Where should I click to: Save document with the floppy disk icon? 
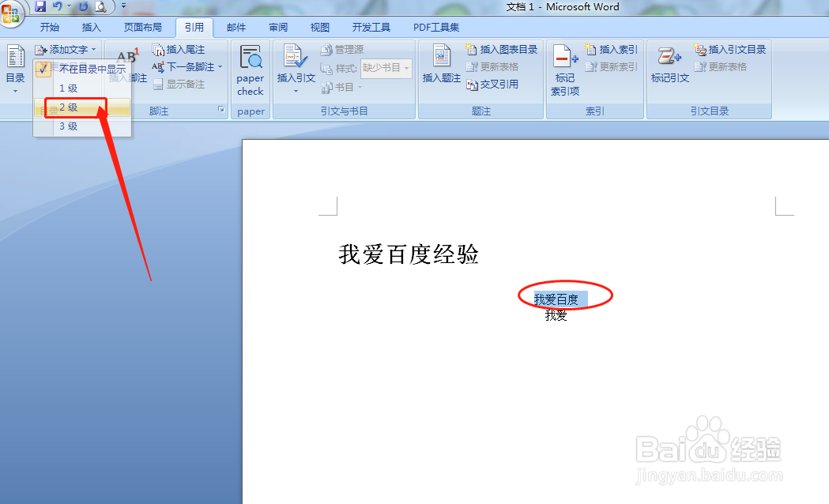41,6
